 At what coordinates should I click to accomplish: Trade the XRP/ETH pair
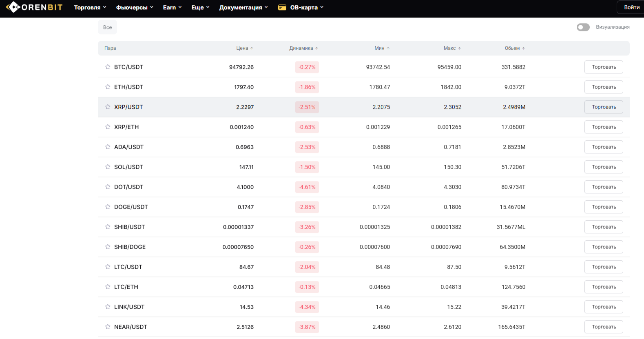[x=604, y=127]
